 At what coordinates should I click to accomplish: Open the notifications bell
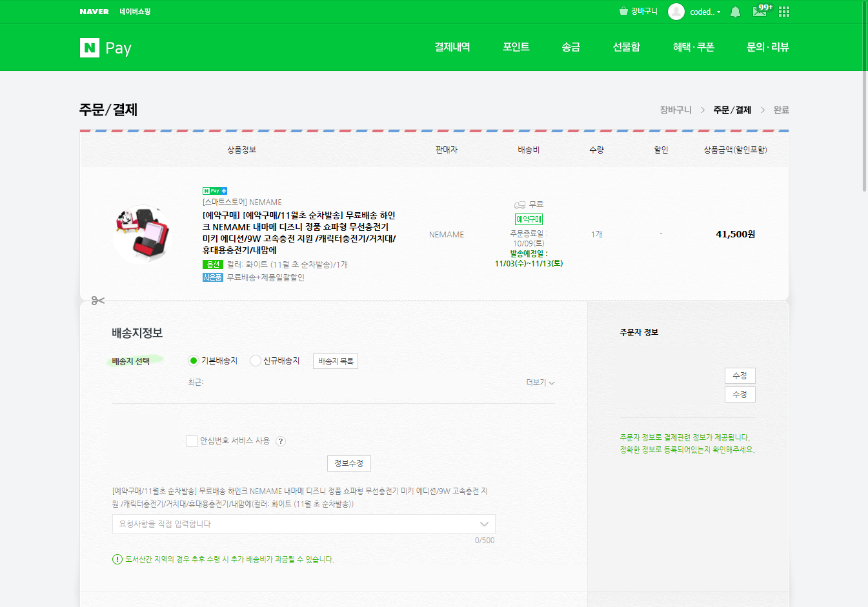[735, 12]
